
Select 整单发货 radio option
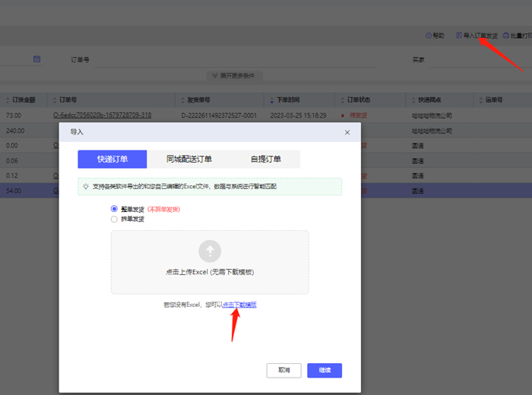tap(114, 209)
